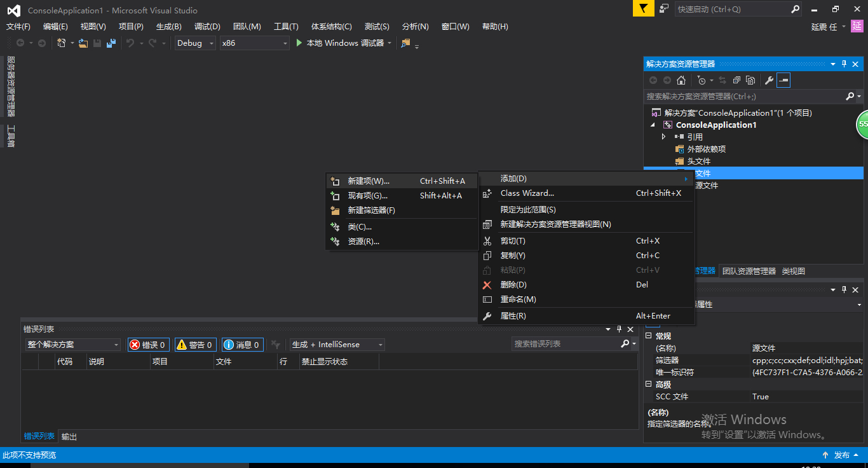Click the Open File folder icon
Image resolution: width=868 pixels, height=468 pixels.
click(83, 43)
